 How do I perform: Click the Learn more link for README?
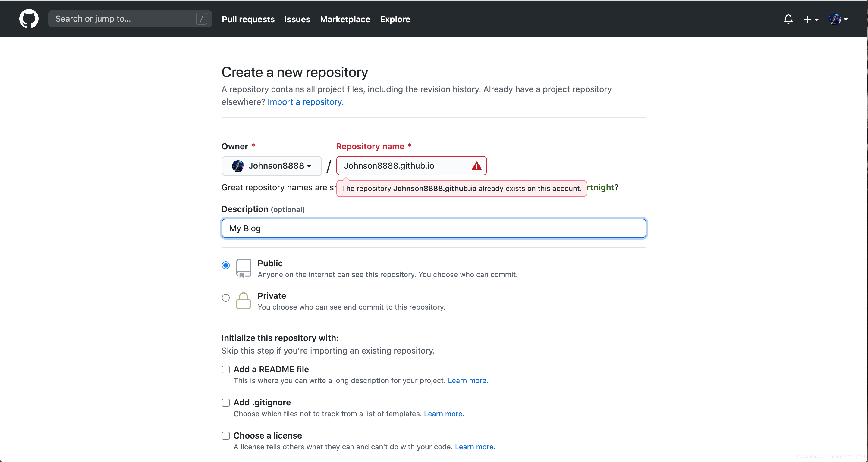click(x=468, y=380)
